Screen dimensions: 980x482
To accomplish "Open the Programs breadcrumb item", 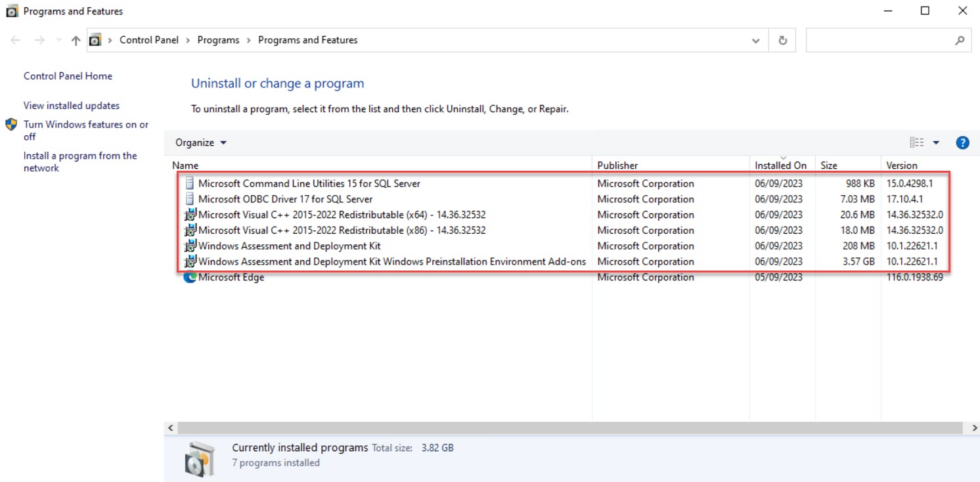I will point(219,39).
